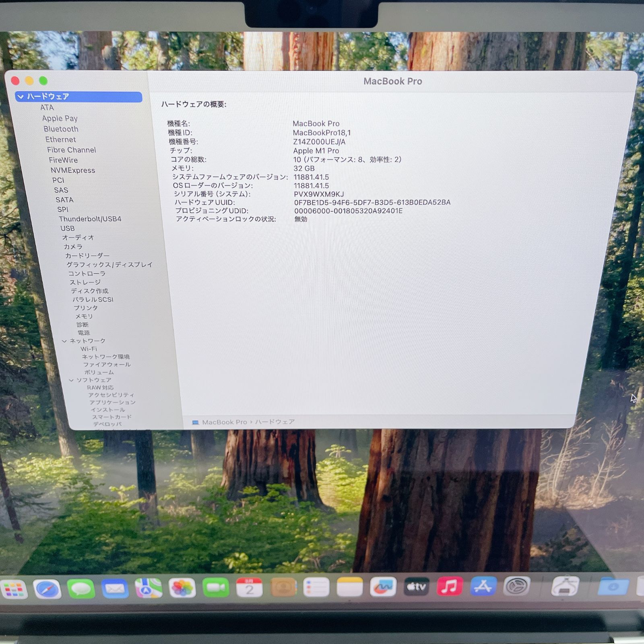Launch Safari from the Dock

[47, 590]
